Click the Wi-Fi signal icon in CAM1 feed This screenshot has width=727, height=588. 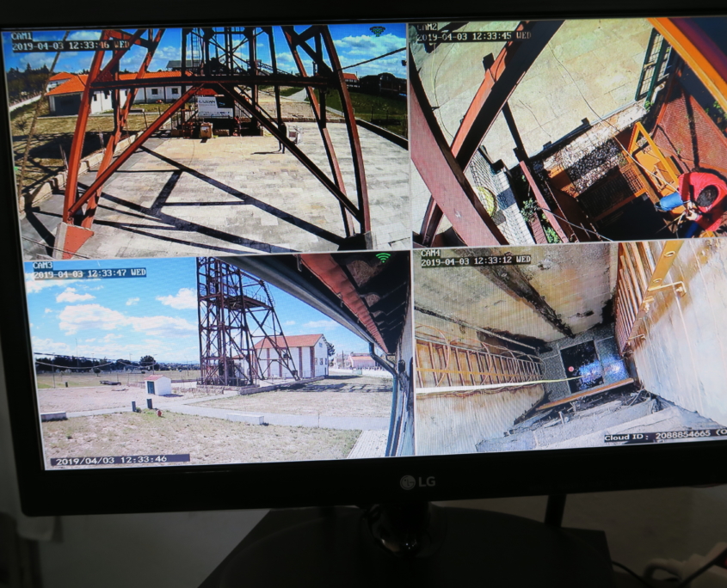pos(377,31)
